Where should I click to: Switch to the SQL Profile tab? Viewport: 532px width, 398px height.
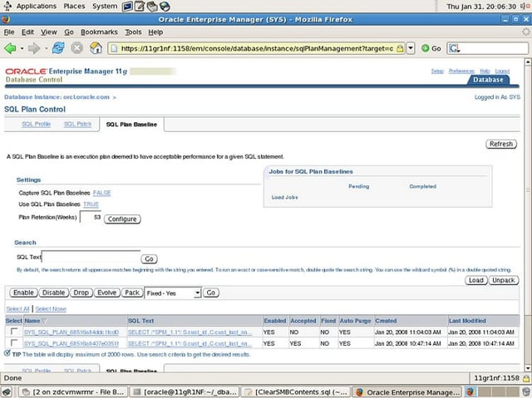[x=37, y=124]
